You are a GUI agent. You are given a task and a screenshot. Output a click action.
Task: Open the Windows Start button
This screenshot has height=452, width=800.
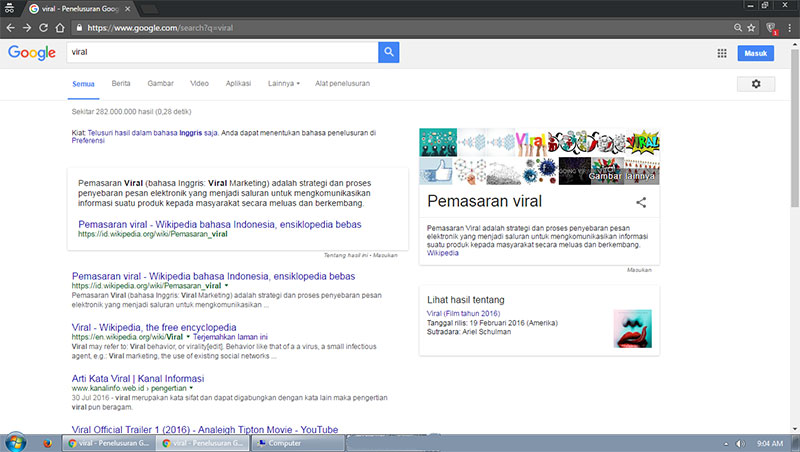coord(15,442)
